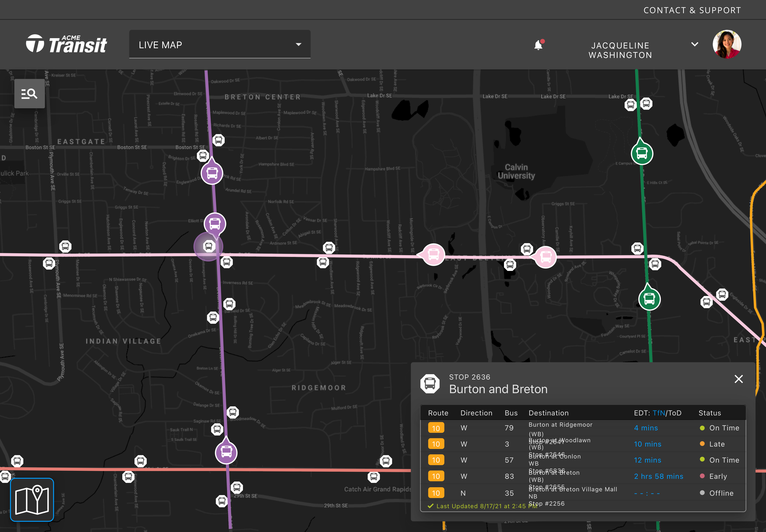Image resolution: width=766 pixels, height=532 pixels.
Task: Switch EDT display to ToD
Action: [674, 413]
